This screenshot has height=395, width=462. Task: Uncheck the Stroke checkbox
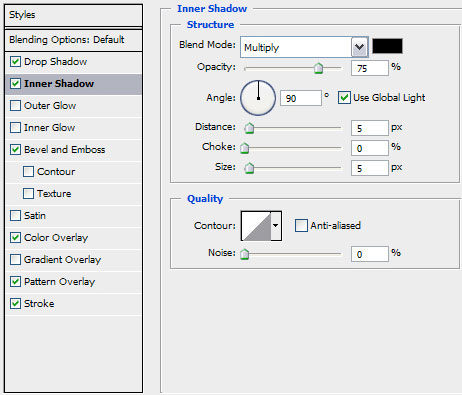[15, 304]
